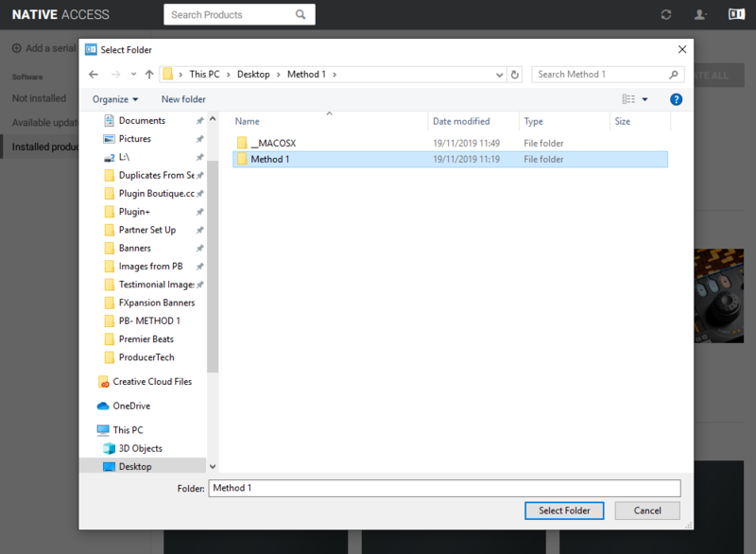756x554 pixels.
Task: Cancel the folder selection dialog
Action: (x=647, y=511)
